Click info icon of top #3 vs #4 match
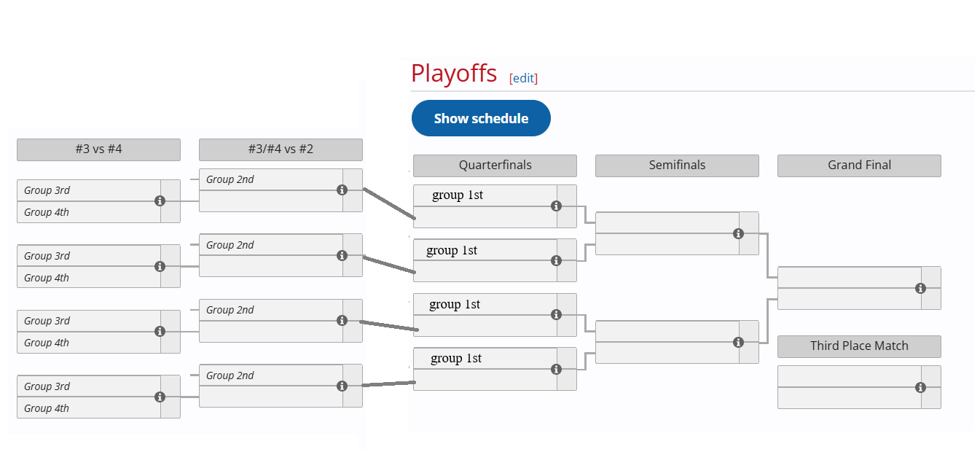Image resolution: width=980 pixels, height=471 pixels. (x=160, y=201)
